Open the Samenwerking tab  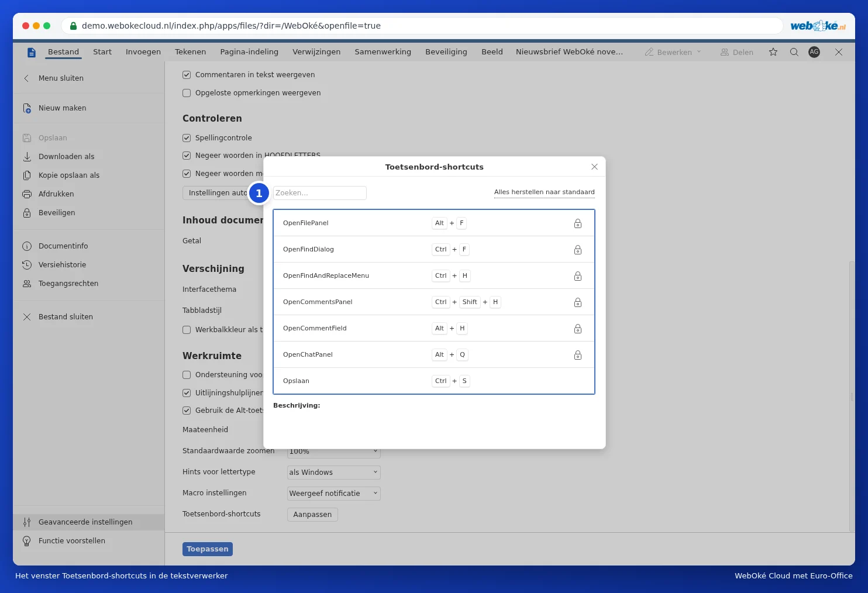pyautogui.click(x=383, y=52)
